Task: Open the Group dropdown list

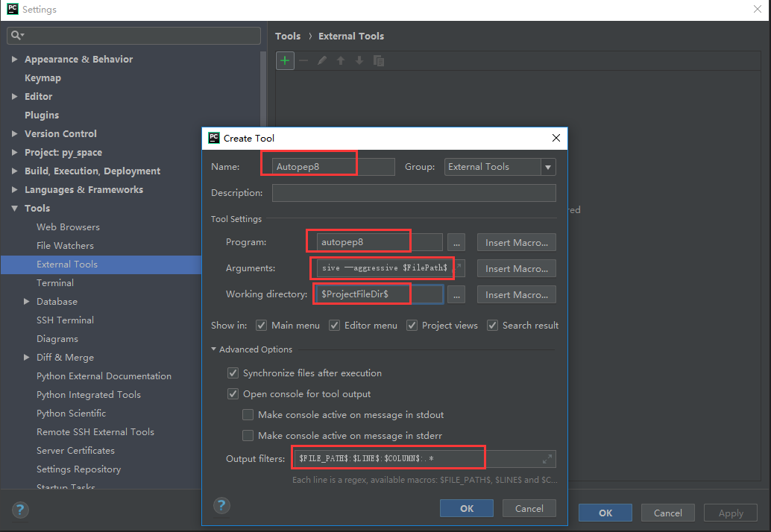Action: tap(548, 167)
